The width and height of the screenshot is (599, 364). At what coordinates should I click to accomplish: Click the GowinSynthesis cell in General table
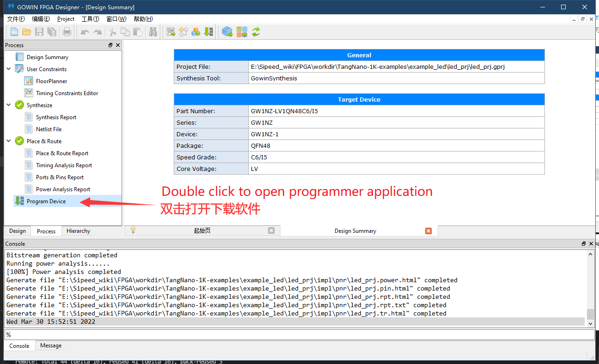point(397,78)
